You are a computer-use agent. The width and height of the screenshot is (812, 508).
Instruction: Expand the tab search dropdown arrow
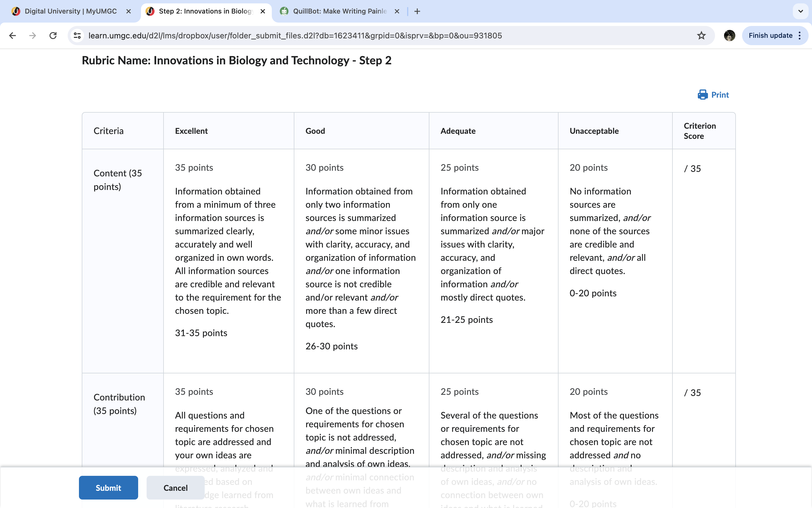[x=801, y=11]
